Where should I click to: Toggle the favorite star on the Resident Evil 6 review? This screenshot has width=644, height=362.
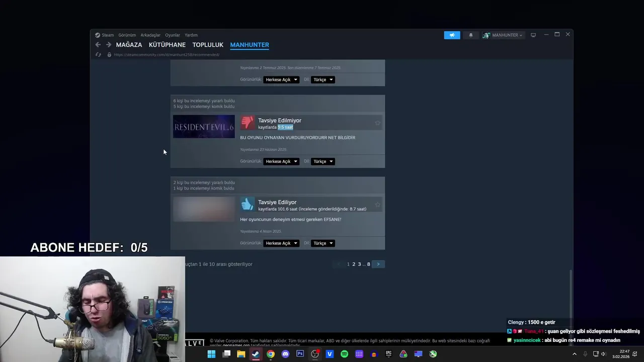click(377, 123)
